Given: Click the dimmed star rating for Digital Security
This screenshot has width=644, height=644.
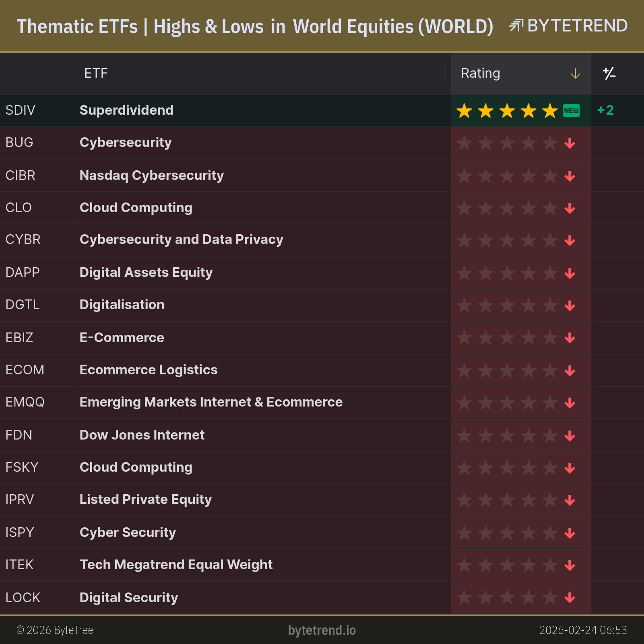Looking at the screenshot, I should (x=507, y=597).
